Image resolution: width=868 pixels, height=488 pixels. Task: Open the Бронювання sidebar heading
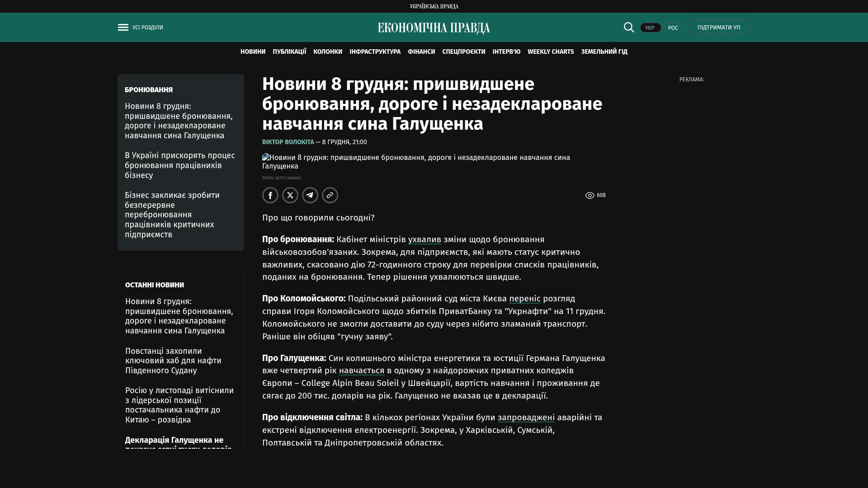(x=149, y=90)
